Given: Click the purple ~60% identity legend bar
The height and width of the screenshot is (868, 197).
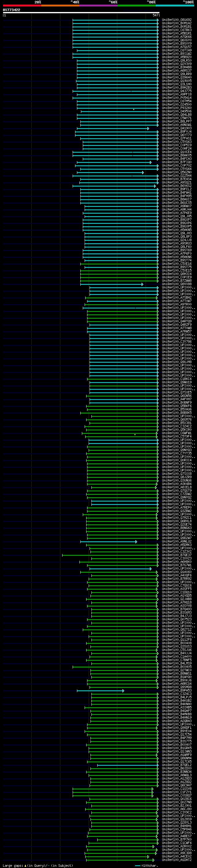Looking at the screenshot, I should [99, 6].
